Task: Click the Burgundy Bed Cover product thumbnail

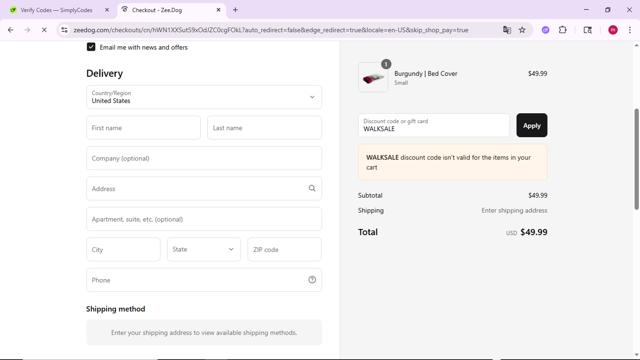Action: [373, 77]
